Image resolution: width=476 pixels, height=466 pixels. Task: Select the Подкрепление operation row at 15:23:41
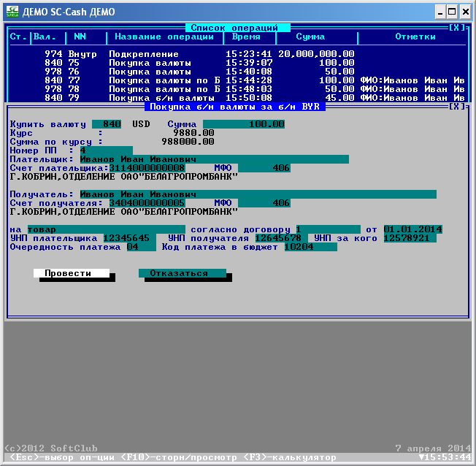(238, 54)
